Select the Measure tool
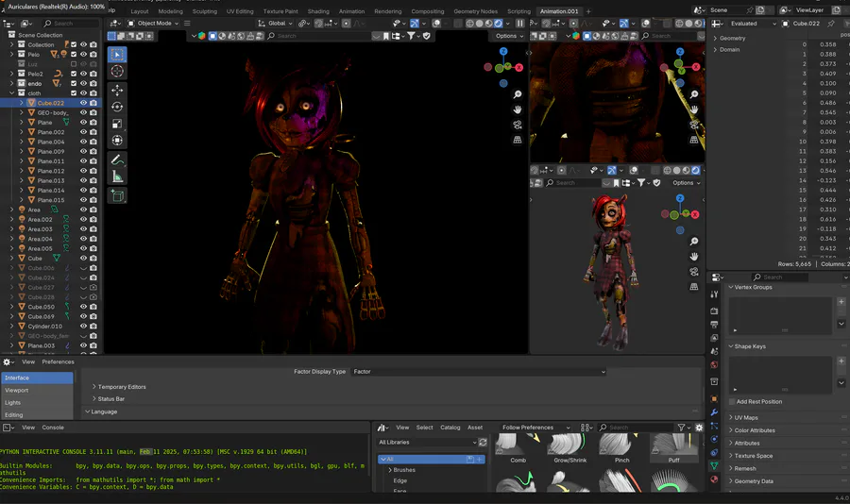The width and height of the screenshot is (850, 504). 118,176
